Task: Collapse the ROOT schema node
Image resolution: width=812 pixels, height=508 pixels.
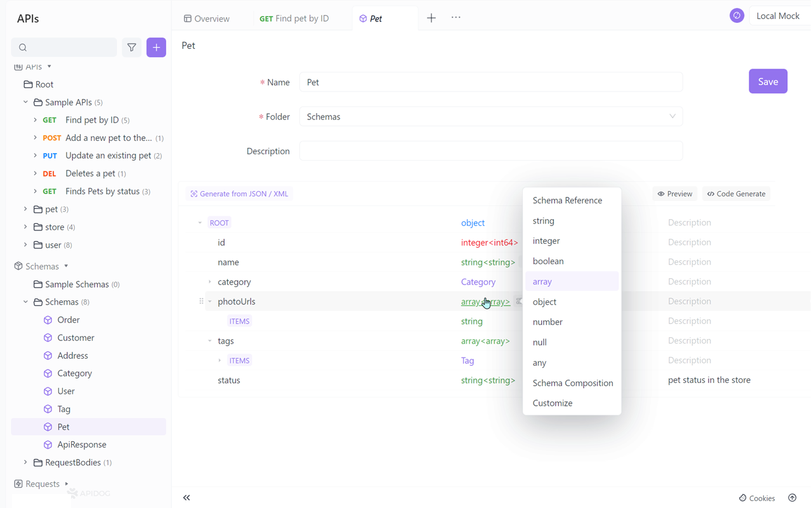Action: [200, 223]
